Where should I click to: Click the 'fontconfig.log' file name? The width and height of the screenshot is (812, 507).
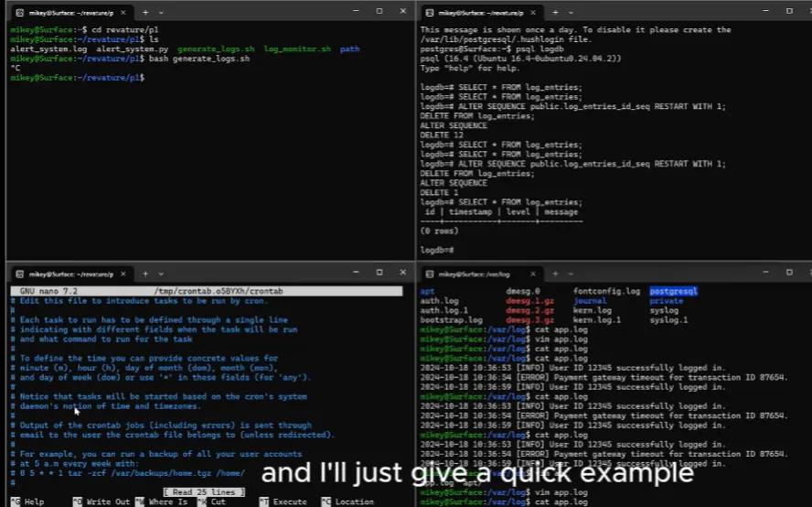click(x=606, y=291)
